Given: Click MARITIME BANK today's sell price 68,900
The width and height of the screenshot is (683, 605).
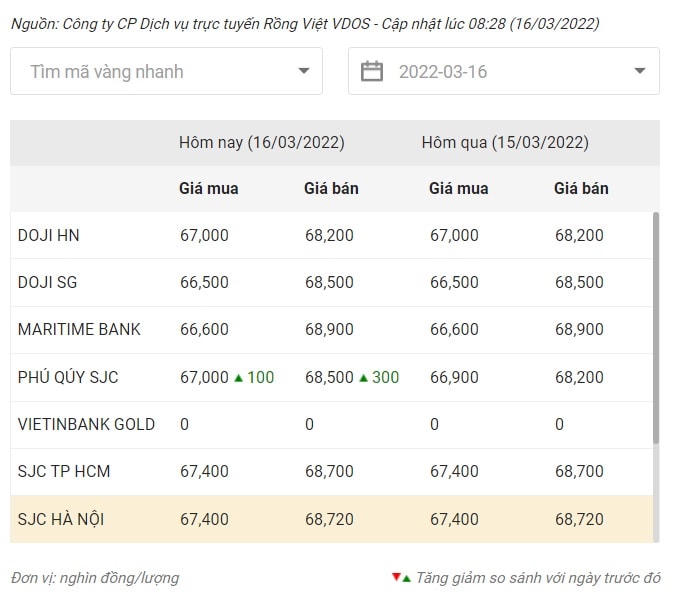Looking at the screenshot, I should point(329,330).
